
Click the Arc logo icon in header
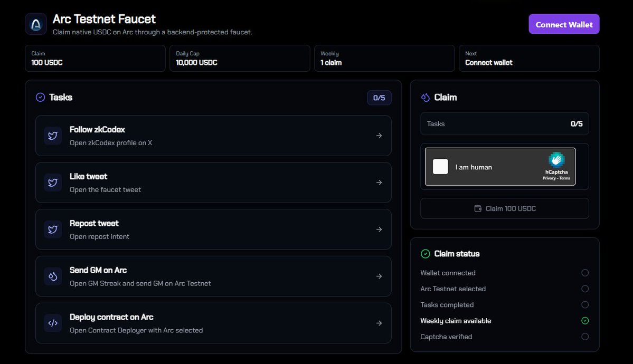point(36,24)
